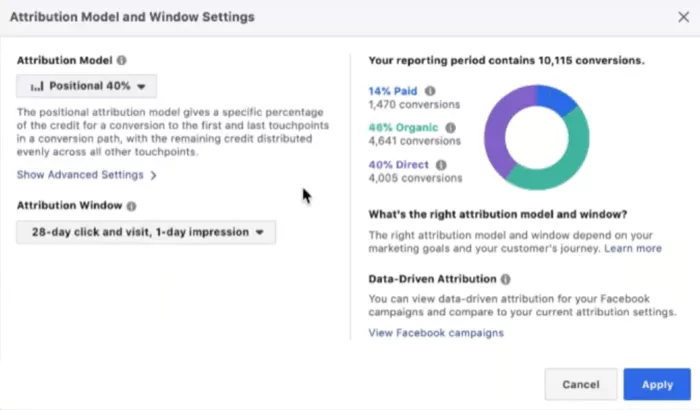The image size is (700, 410).
Task: Expand Show Advanced Settings chevron
Action: tap(154, 175)
